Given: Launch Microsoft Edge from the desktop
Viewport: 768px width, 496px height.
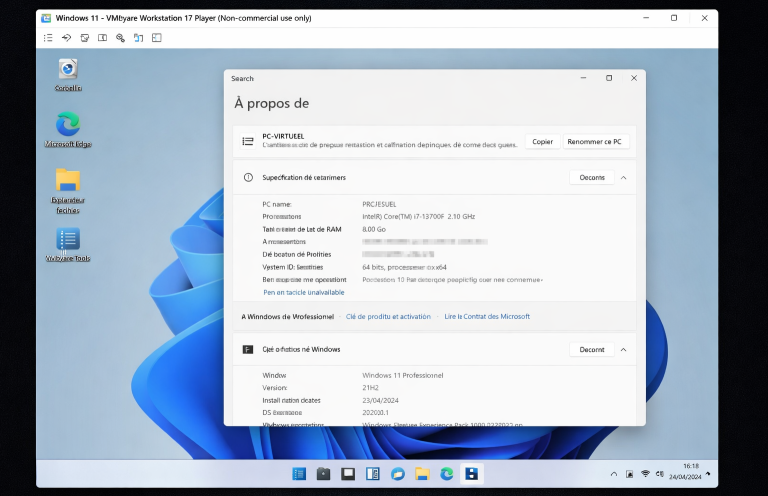Looking at the screenshot, I should (x=67, y=125).
